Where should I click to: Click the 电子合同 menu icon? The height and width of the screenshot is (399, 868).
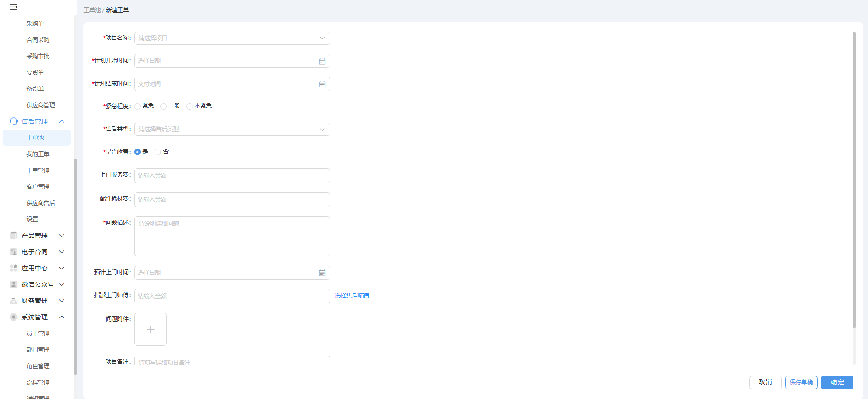(14, 252)
